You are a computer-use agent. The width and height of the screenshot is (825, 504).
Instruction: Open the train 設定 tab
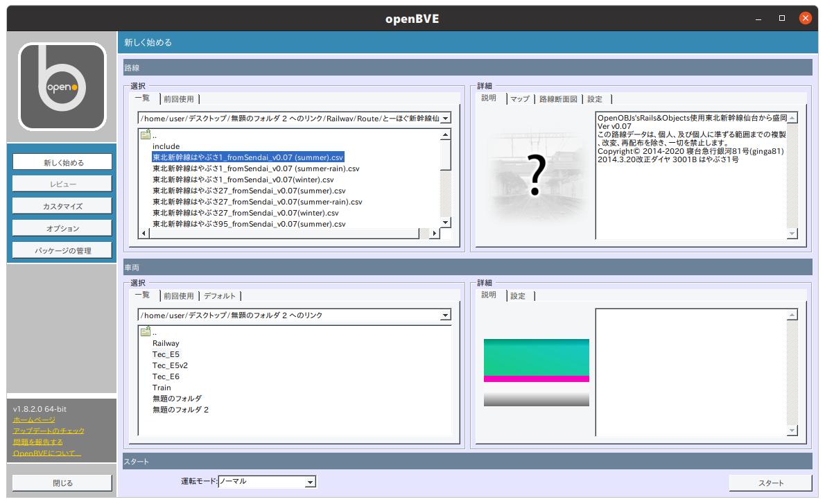click(x=519, y=295)
